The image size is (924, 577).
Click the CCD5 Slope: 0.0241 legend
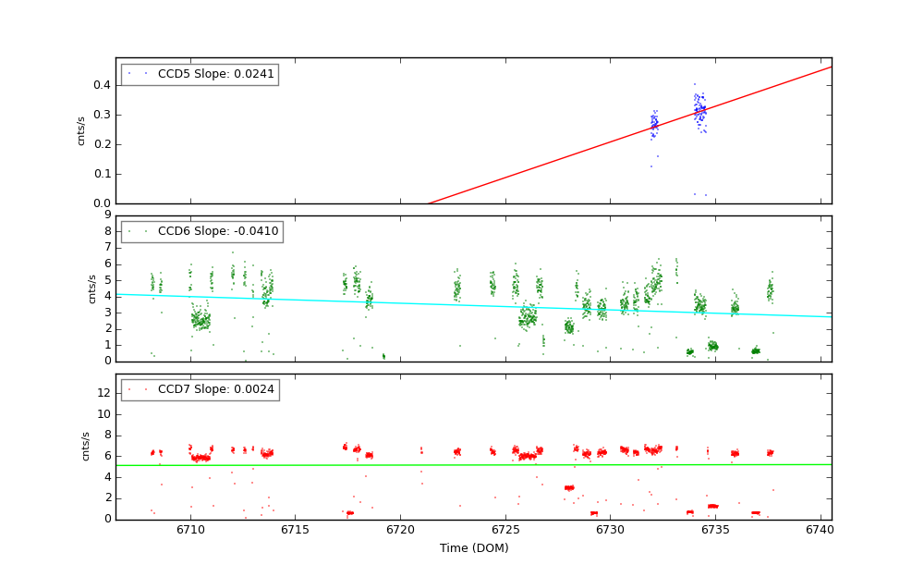click(x=200, y=74)
